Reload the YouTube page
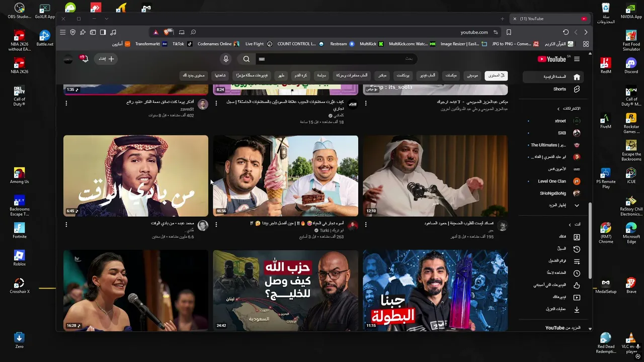 click(566, 32)
